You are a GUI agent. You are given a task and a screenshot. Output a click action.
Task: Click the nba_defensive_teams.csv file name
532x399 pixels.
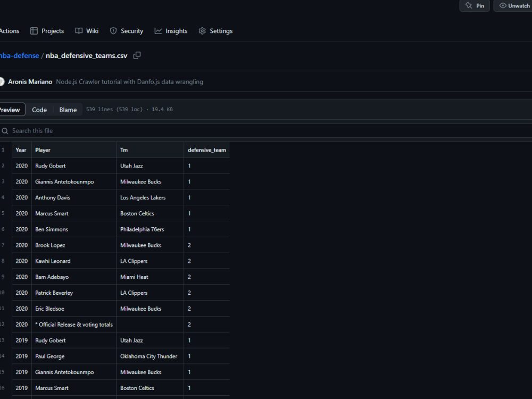[87, 56]
